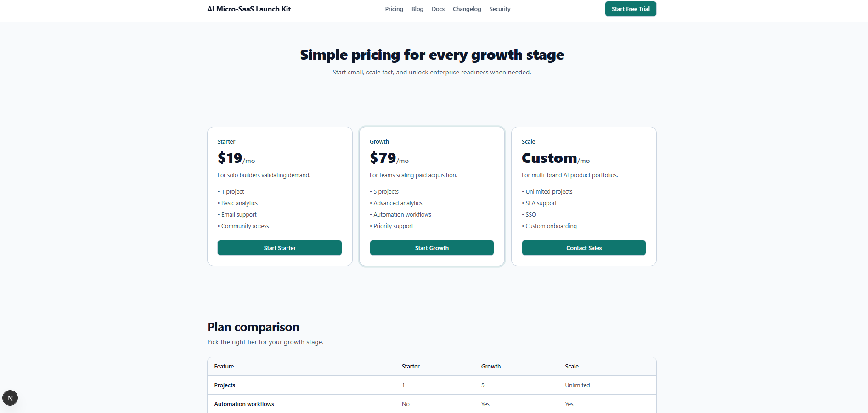The image size is (868, 413).
Task: Click the $79 Growth price
Action: click(383, 158)
